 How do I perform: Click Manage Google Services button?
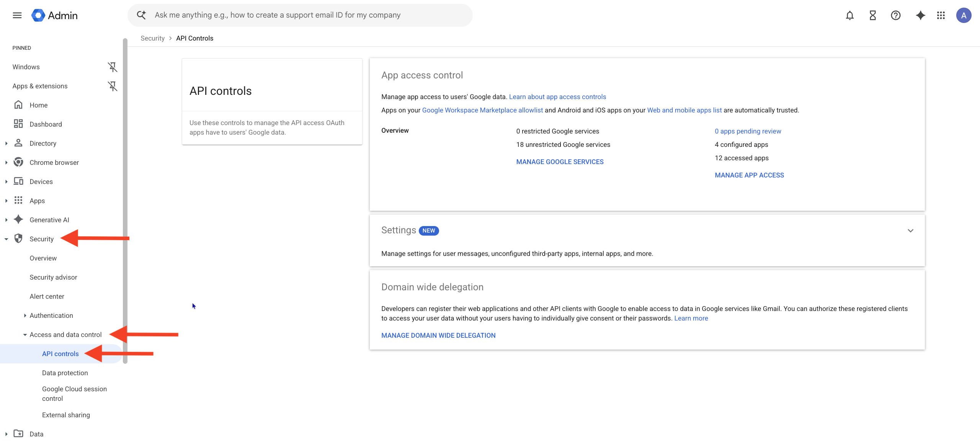click(x=560, y=162)
